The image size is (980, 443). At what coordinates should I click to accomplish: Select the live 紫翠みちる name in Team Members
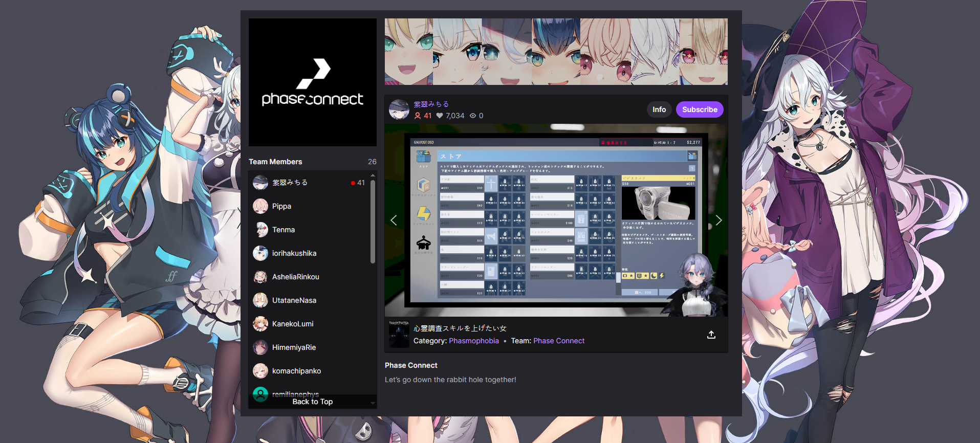coord(290,183)
